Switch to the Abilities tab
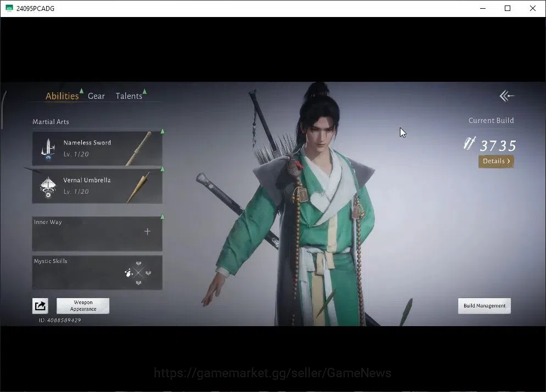Screen dimensions: 546x392 pos(62,96)
